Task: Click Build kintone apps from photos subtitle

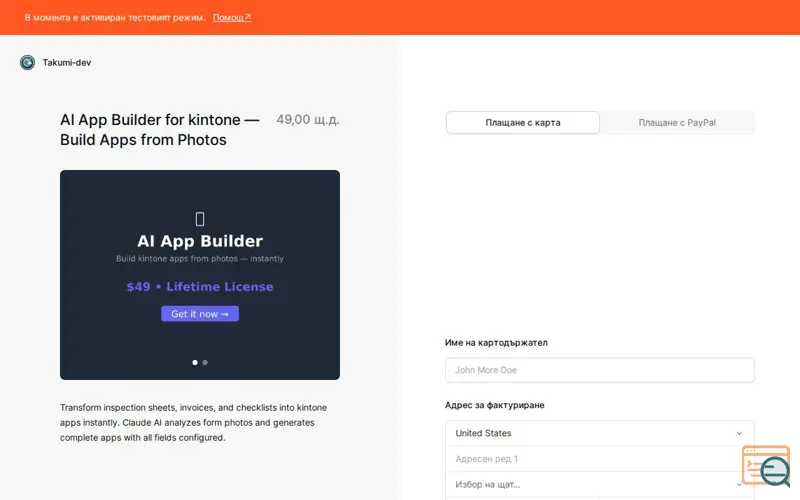Action: 200,259
